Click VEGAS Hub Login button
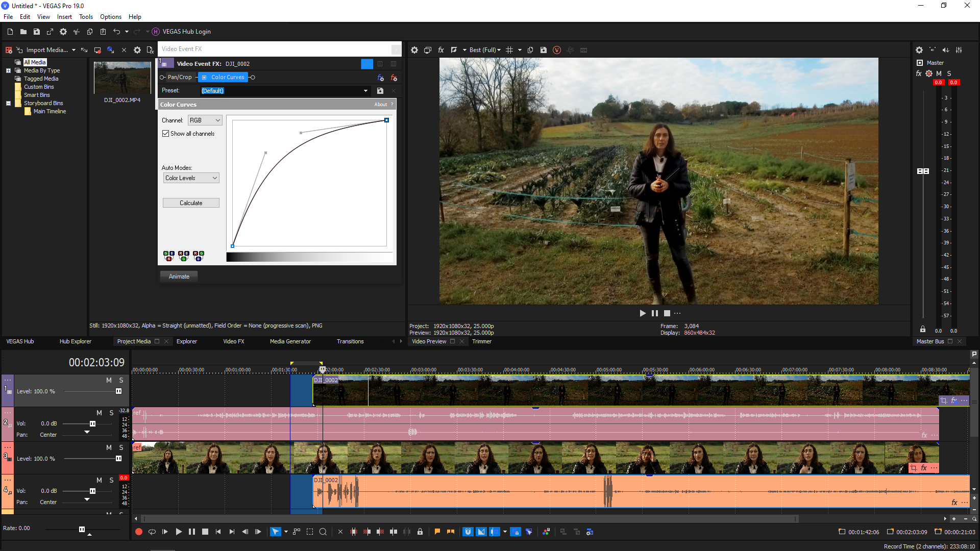 (x=181, y=32)
